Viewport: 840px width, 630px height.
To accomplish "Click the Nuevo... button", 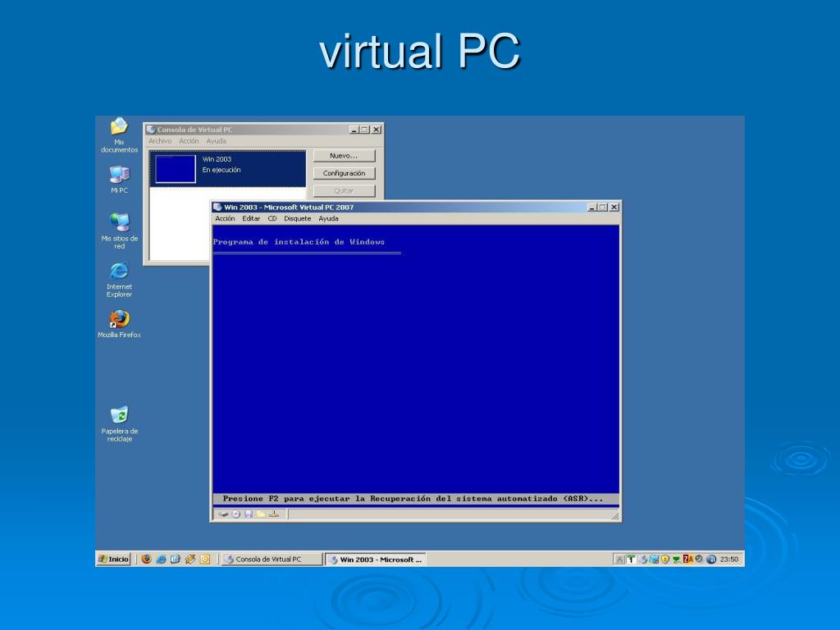I will point(344,156).
